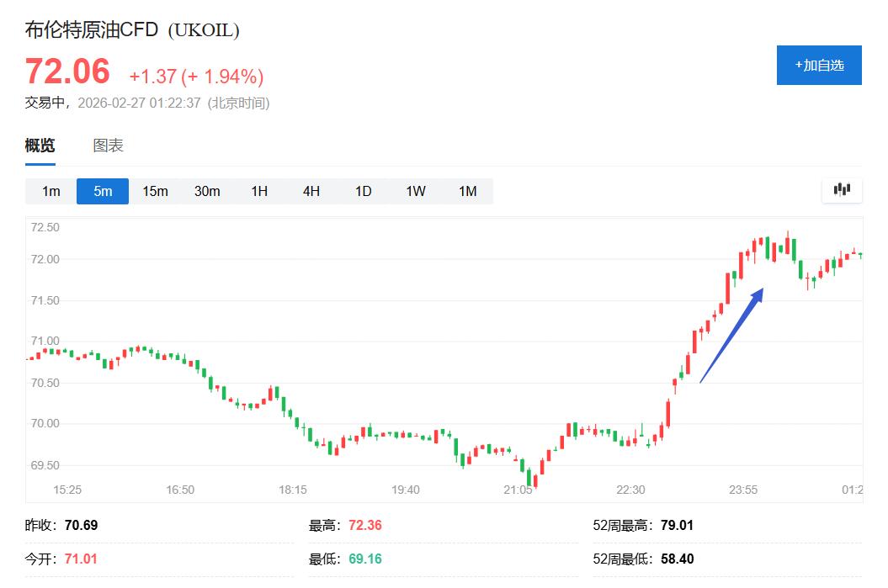
Task: Open the candlestick chart type icon
Action: 842,190
